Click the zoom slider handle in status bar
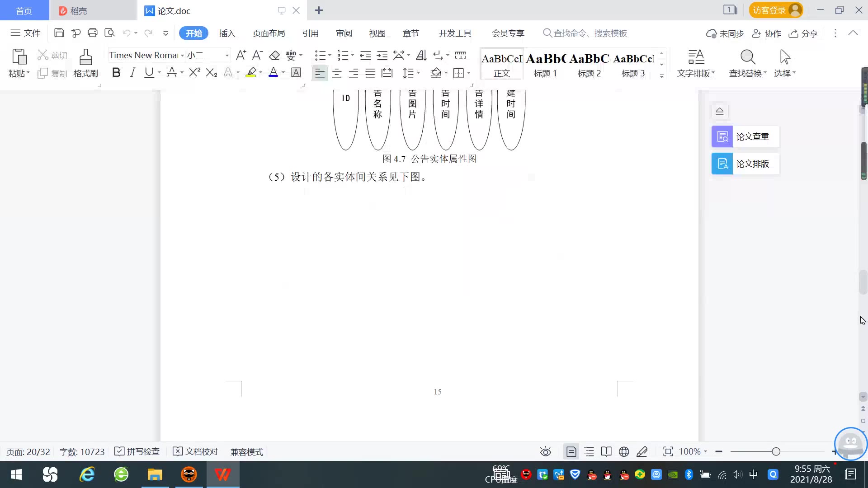The width and height of the screenshot is (868, 488). point(776,451)
